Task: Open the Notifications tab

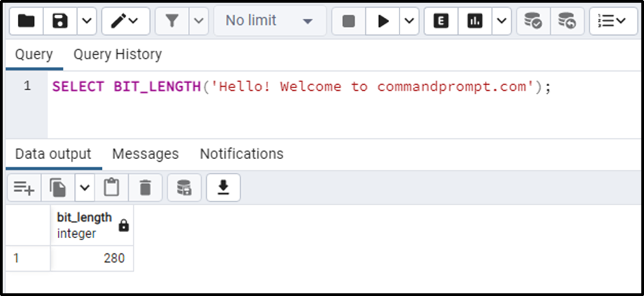Action: pos(242,154)
